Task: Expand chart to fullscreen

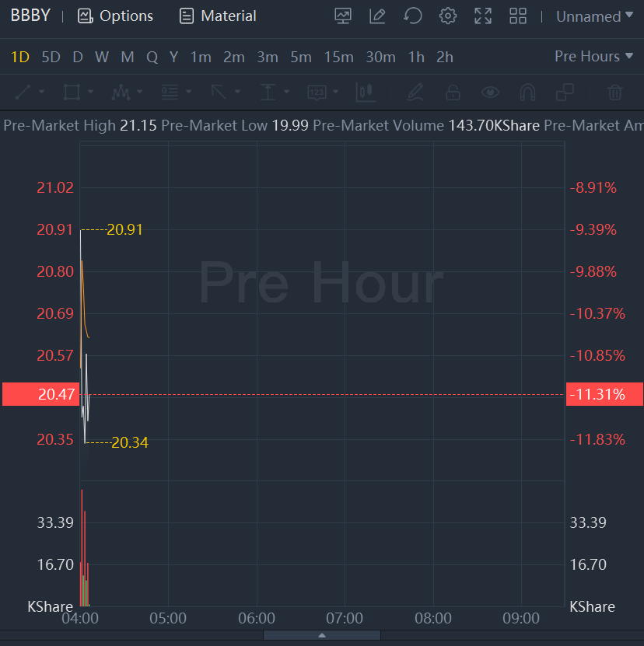Action: pyautogui.click(x=483, y=16)
